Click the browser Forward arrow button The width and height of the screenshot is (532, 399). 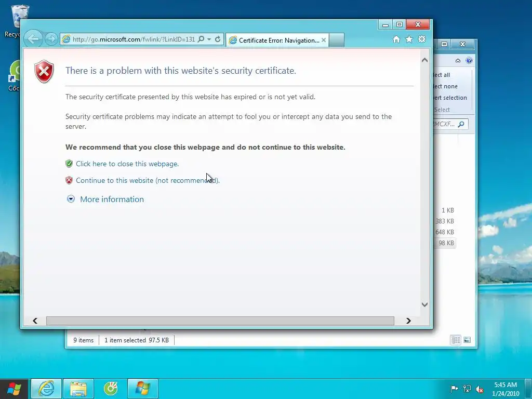coord(51,39)
